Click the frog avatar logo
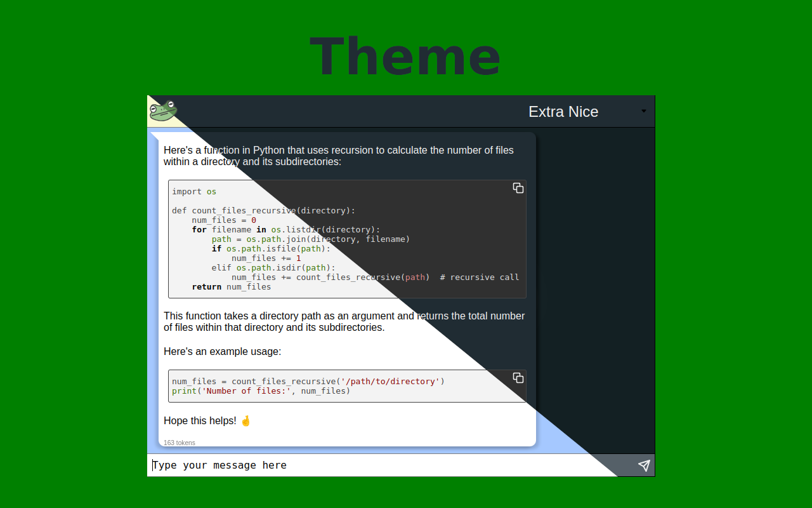The height and width of the screenshot is (508, 812). point(163,110)
